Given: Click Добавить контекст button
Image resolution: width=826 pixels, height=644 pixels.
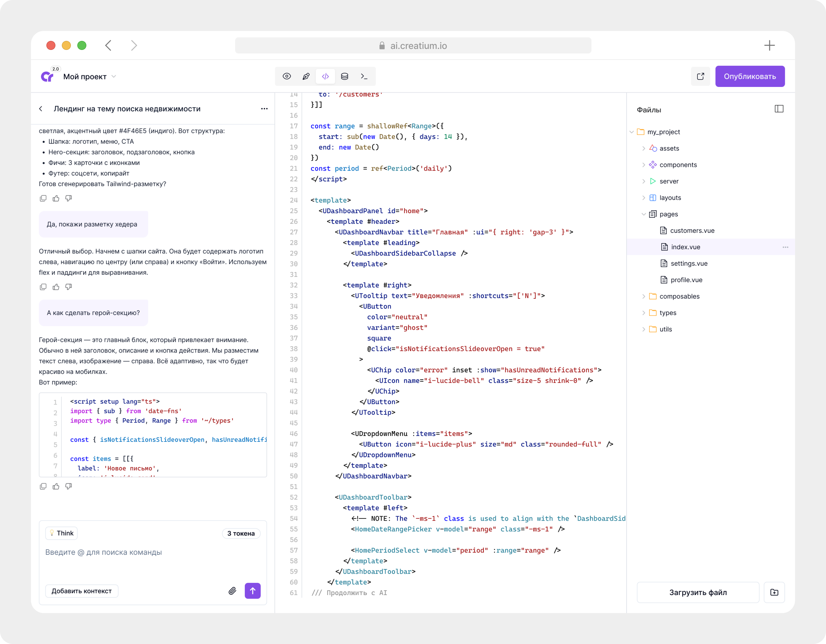Looking at the screenshot, I should pos(82,591).
